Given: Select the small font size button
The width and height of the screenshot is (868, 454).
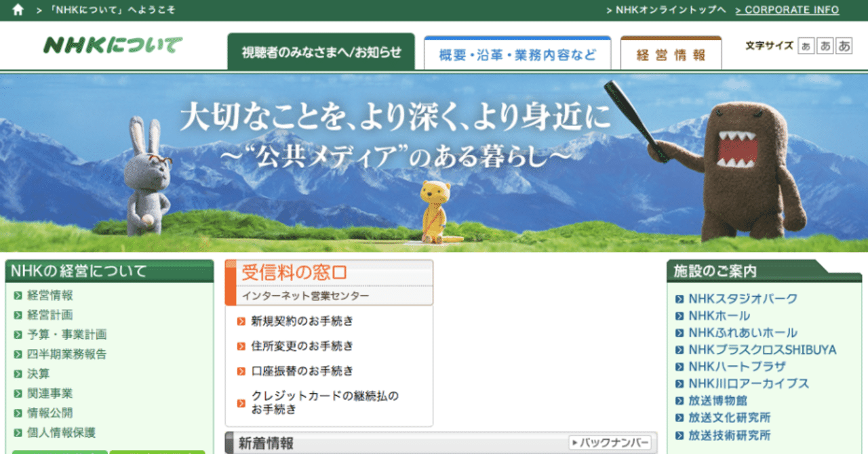Looking at the screenshot, I should pos(806,45).
